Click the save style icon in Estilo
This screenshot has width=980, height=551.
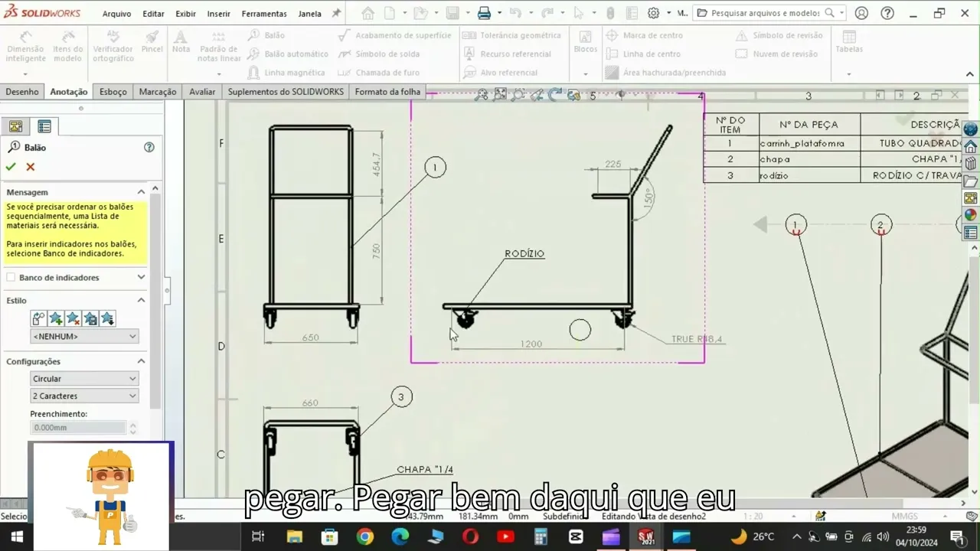coord(90,318)
